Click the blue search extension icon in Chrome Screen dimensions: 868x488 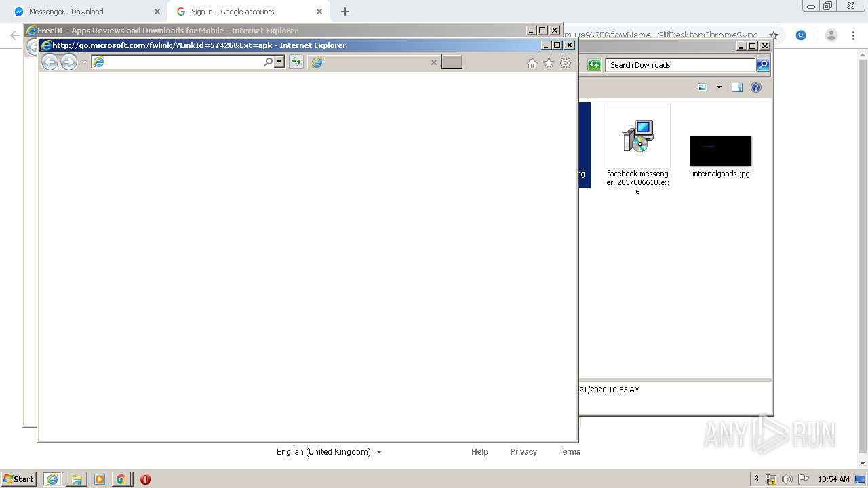click(x=801, y=35)
